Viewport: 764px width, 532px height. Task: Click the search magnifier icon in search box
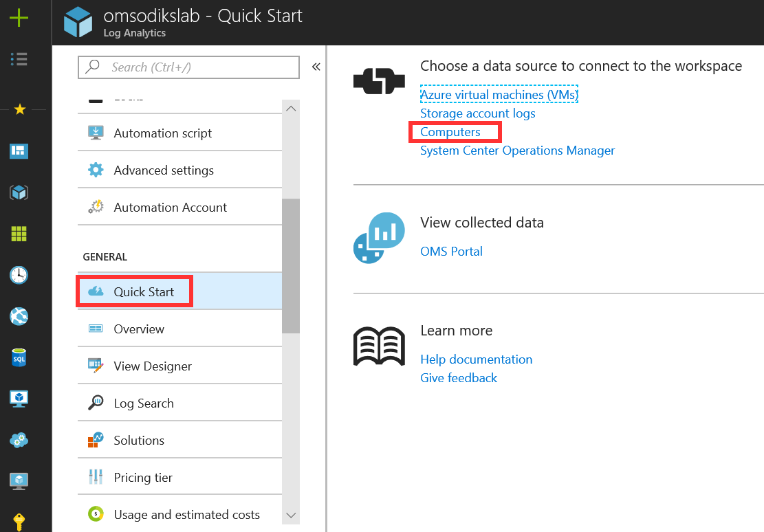93,66
